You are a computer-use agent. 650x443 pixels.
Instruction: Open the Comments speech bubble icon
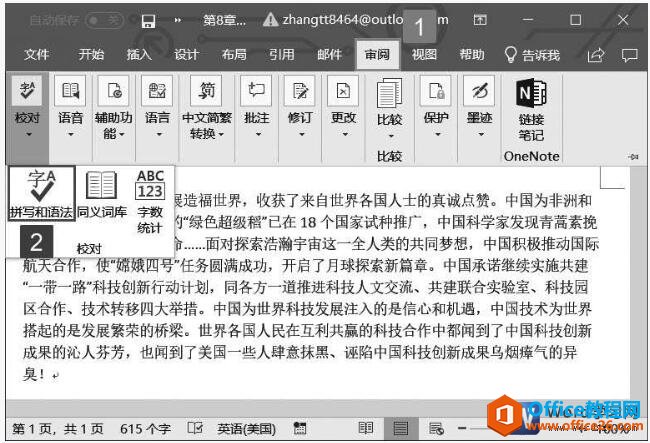(629, 55)
